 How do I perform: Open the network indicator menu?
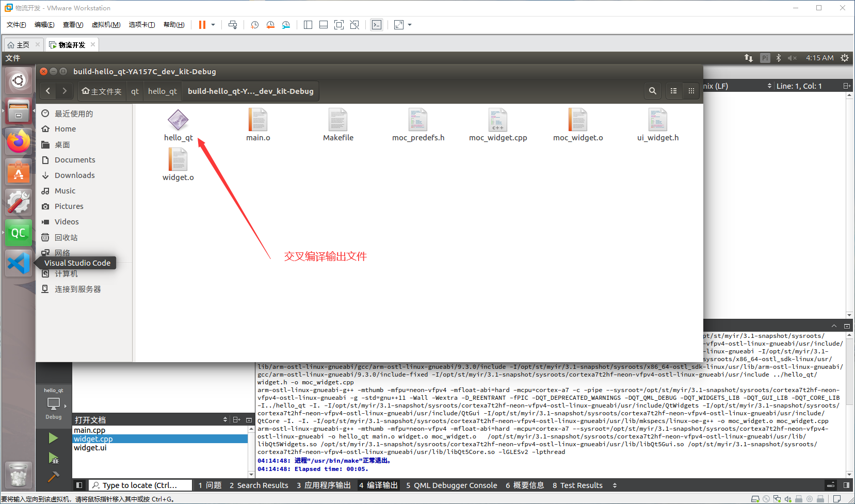click(x=749, y=58)
